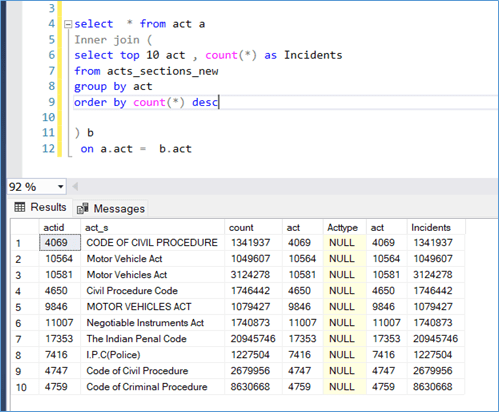
Task: Collapse the select statement code block
Action: tap(68, 24)
